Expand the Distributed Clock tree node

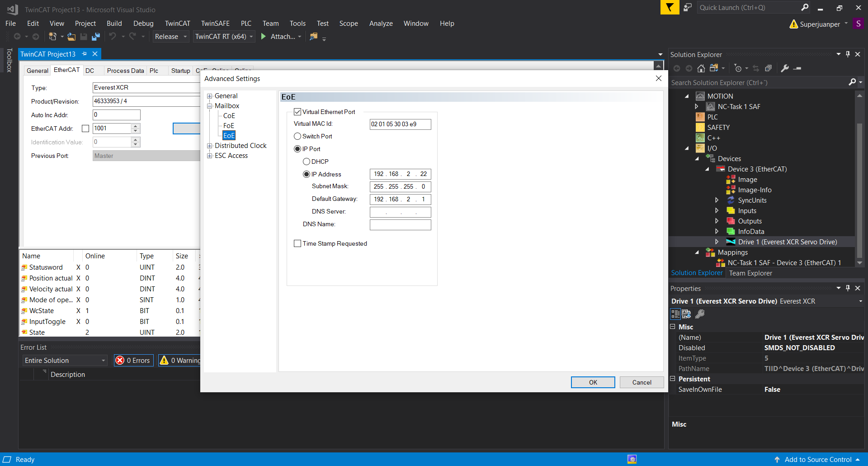(210, 146)
